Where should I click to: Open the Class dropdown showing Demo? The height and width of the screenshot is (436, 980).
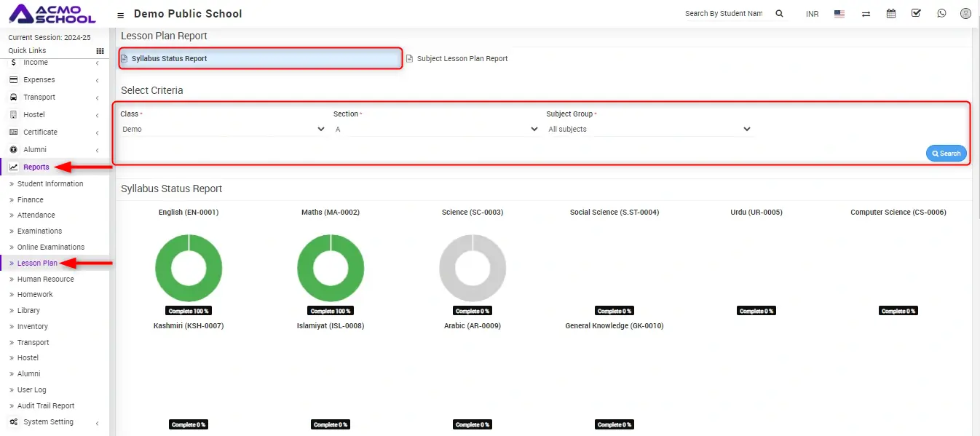pyautogui.click(x=223, y=130)
